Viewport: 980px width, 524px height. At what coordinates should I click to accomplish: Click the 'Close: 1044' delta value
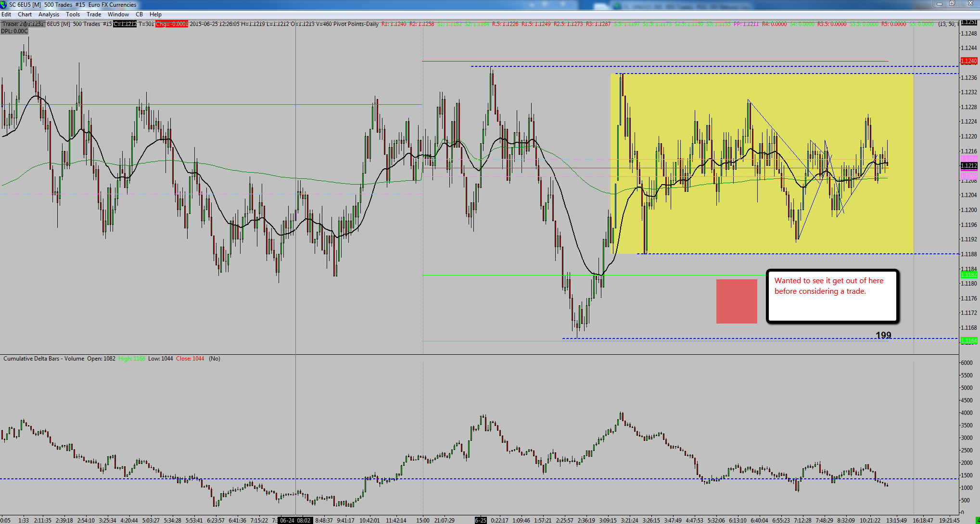(x=190, y=359)
